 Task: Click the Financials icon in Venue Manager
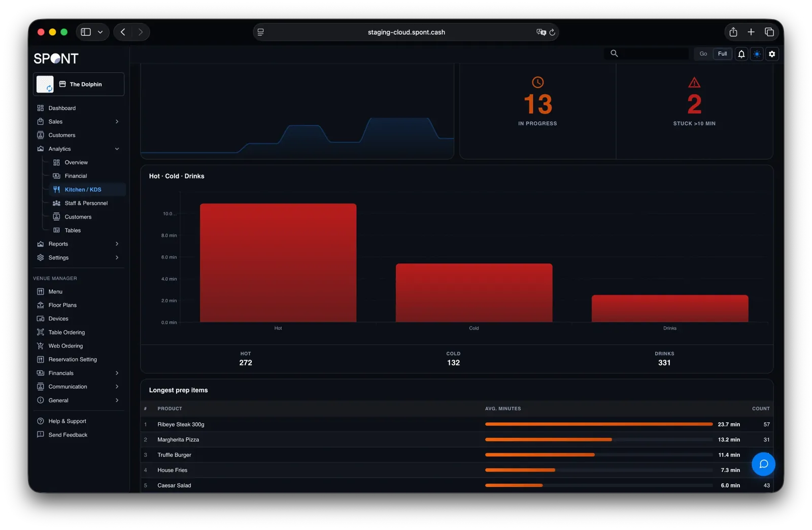point(41,373)
